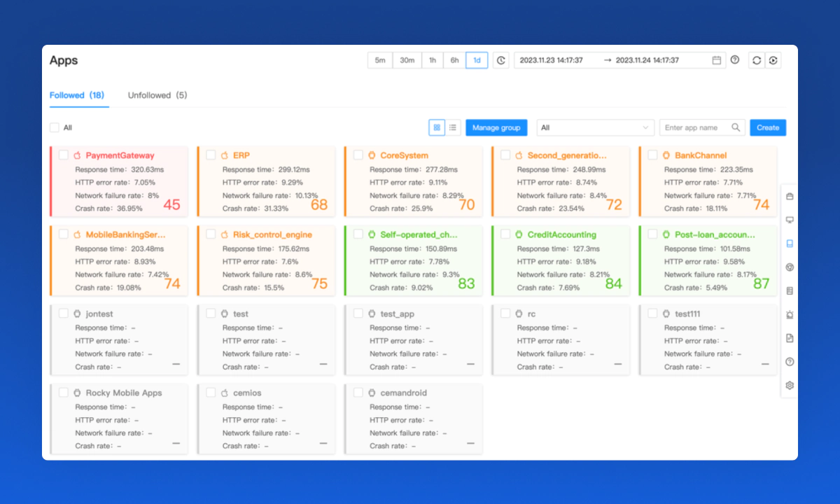Click Response time 277.28ms on CoreSystem
Viewport: 840px width, 504px height.
[414, 169]
